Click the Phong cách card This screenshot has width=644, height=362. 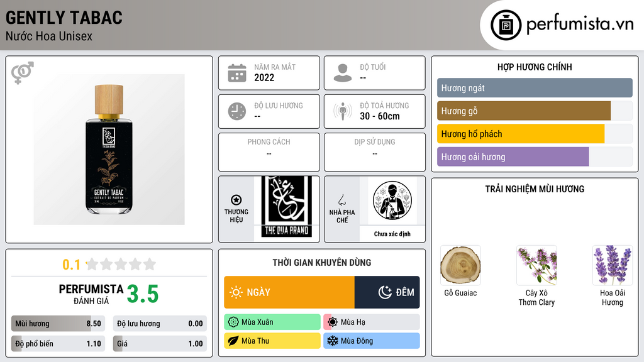269,152
